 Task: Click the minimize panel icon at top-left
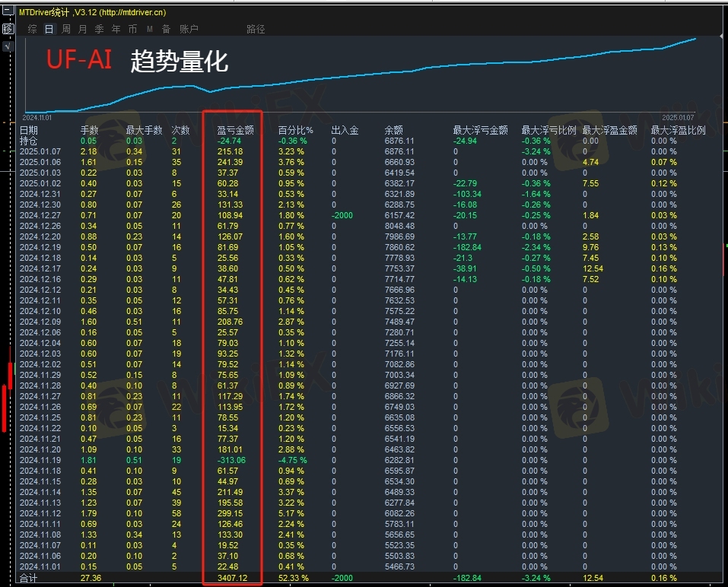point(8,11)
